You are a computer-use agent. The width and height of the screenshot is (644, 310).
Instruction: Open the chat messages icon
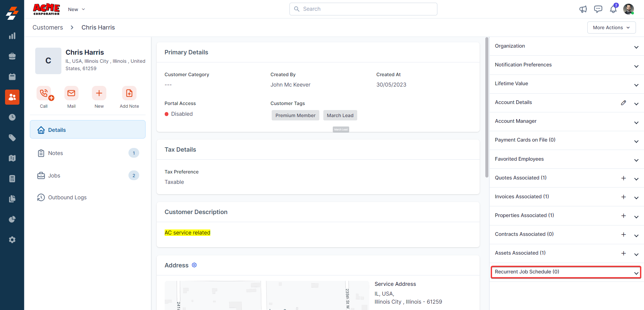598,9
